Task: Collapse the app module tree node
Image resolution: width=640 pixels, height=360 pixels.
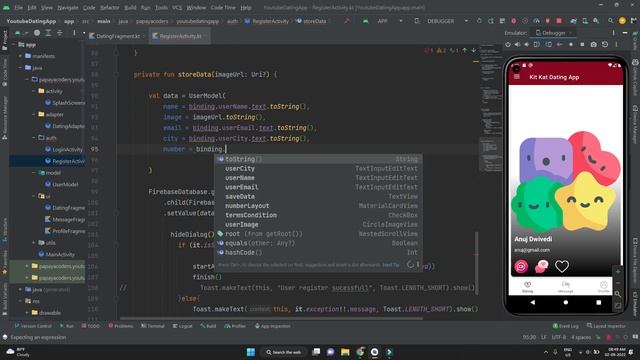Action: click(14, 44)
